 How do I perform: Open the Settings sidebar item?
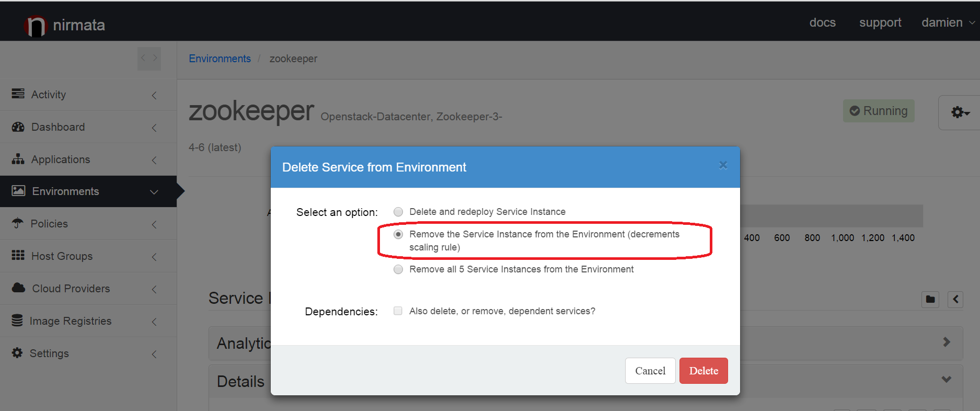click(x=88, y=353)
